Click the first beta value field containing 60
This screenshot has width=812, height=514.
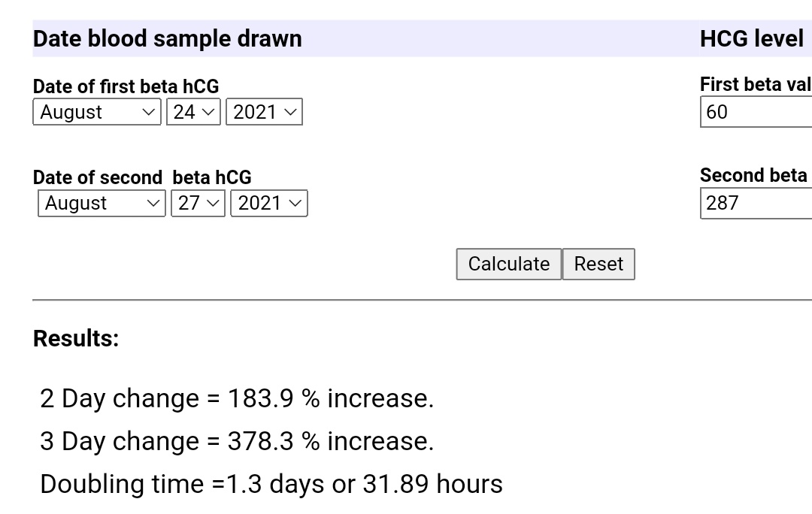click(x=756, y=112)
